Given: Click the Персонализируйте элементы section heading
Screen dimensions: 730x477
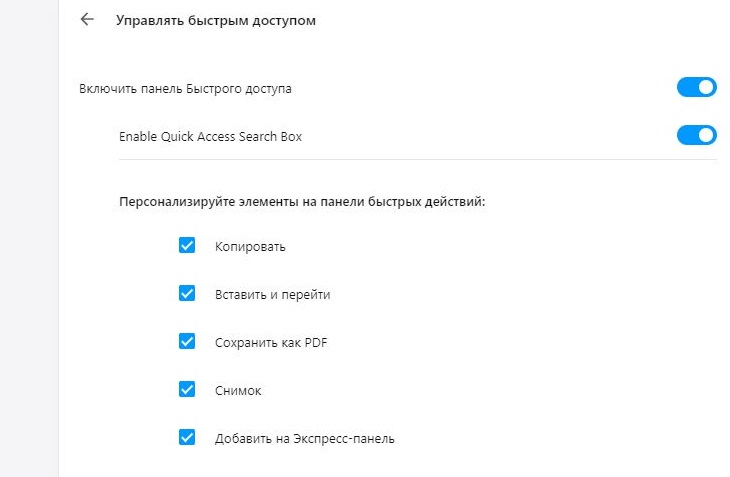Looking at the screenshot, I should [x=302, y=202].
